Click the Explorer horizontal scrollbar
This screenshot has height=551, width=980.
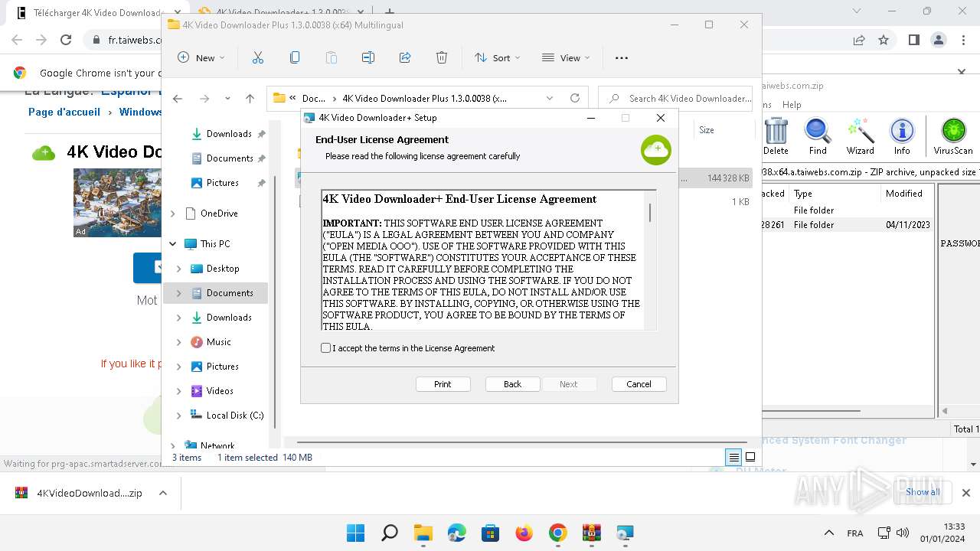pos(521,442)
